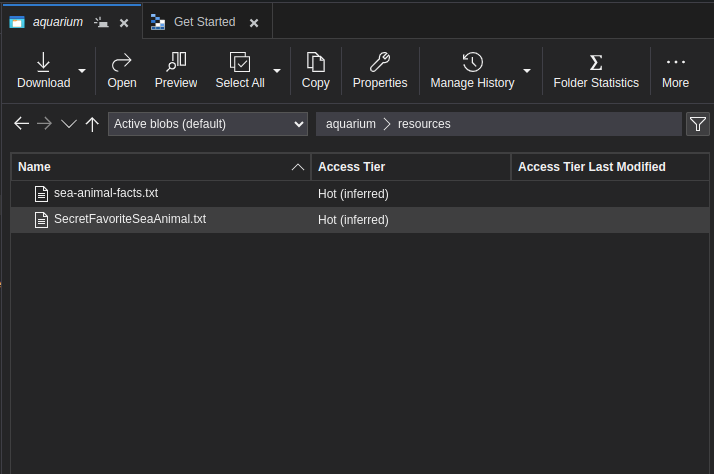Click the Manage History clock icon
Screen dimensions: 714x474
472,63
